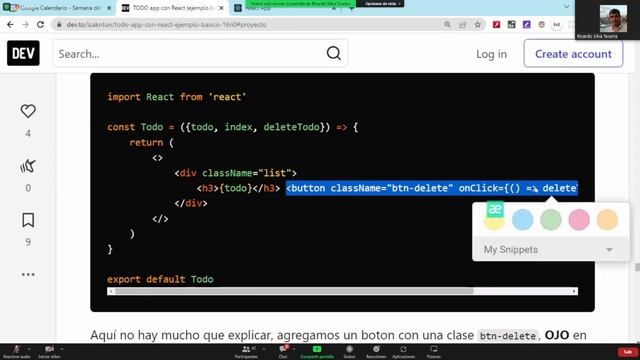This screenshot has width=640, height=360.
Task: Reload the page with the refresh icon
Action: (40, 24)
